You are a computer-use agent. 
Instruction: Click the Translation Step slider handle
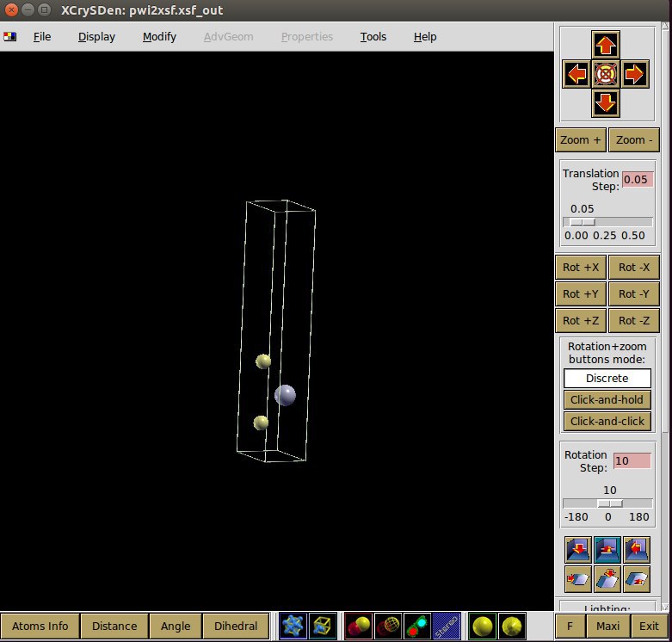(x=583, y=222)
